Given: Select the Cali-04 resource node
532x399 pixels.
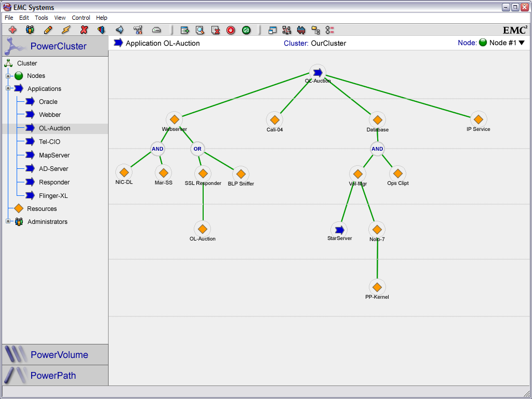Looking at the screenshot, I should pyautogui.click(x=274, y=120).
